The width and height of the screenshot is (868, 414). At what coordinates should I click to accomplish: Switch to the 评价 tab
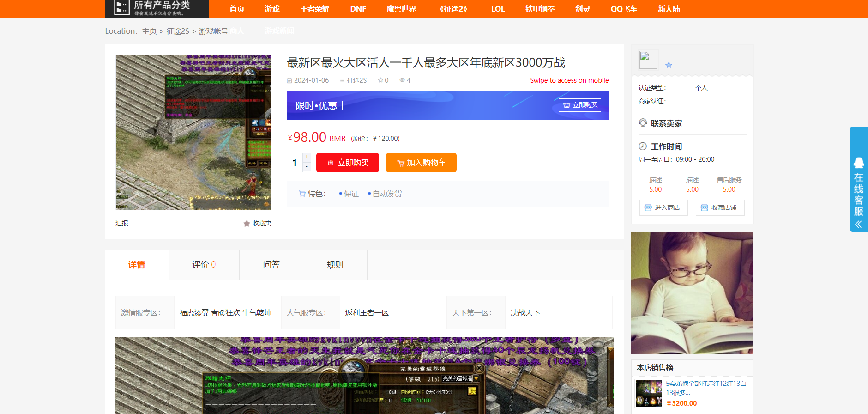(204, 265)
